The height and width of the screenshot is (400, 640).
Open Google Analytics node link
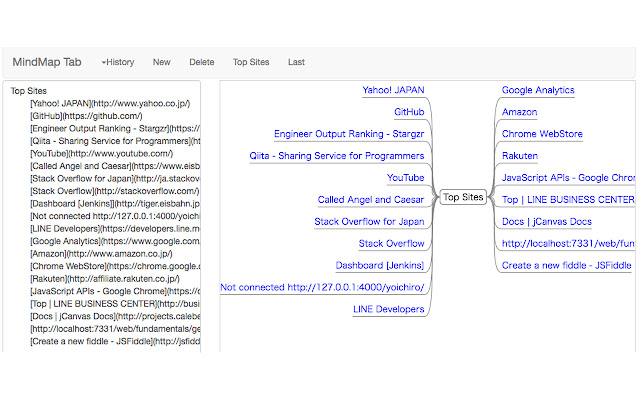(538, 90)
